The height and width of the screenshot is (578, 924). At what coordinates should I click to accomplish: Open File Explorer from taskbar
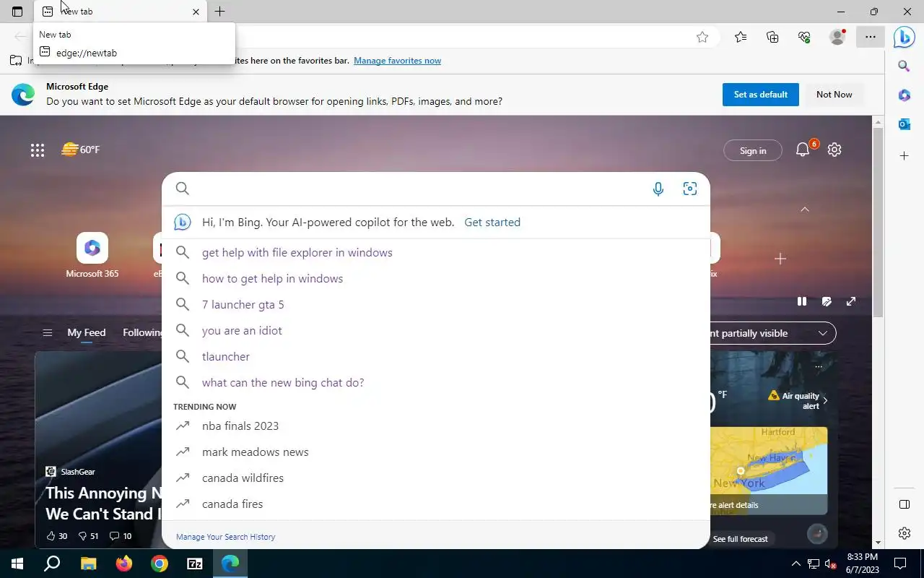88,564
